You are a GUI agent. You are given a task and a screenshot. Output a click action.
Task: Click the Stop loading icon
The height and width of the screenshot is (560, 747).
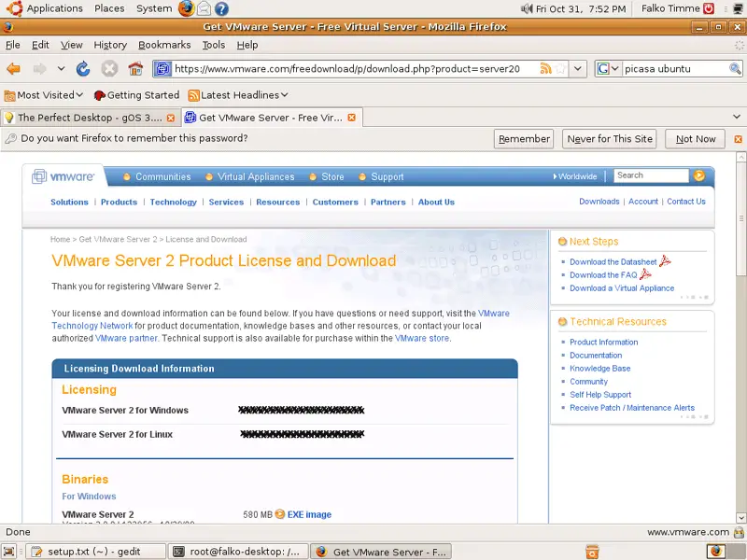pyautogui.click(x=109, y=69)
